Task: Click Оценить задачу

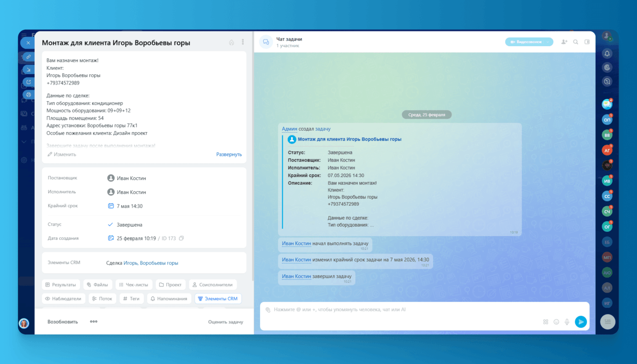Action: 225,322
